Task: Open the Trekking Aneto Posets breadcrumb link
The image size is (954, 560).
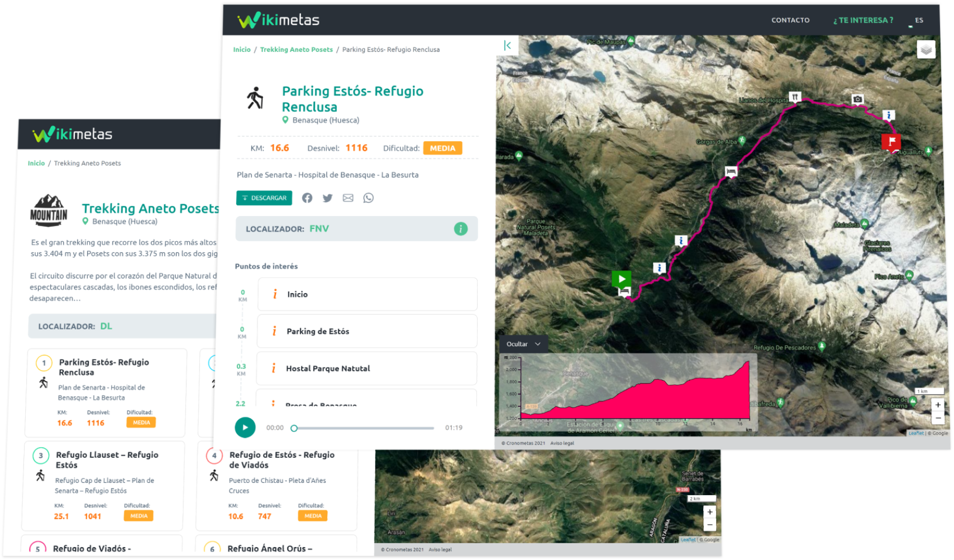Action: click(296, 50)
